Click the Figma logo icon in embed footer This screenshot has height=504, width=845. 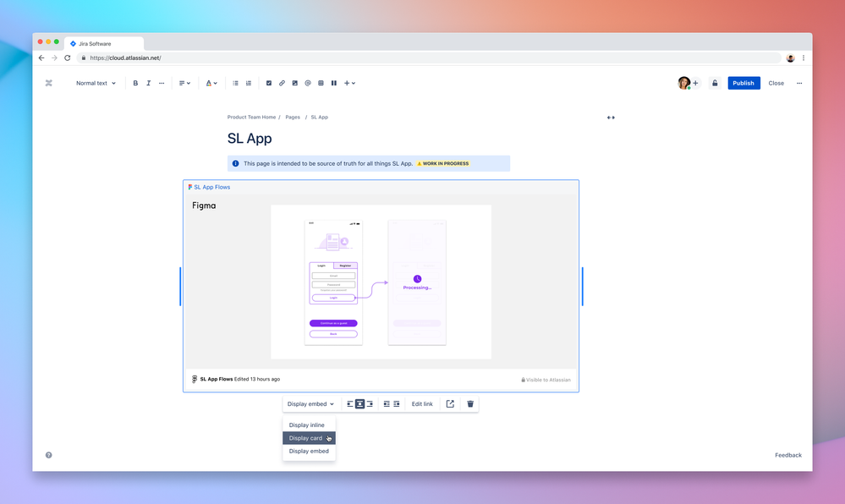(x=195, y=379)
